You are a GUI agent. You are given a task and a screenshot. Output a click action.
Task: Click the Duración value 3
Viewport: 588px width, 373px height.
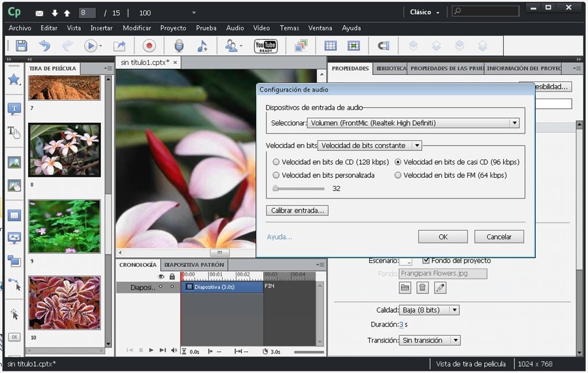pos(401,325)
